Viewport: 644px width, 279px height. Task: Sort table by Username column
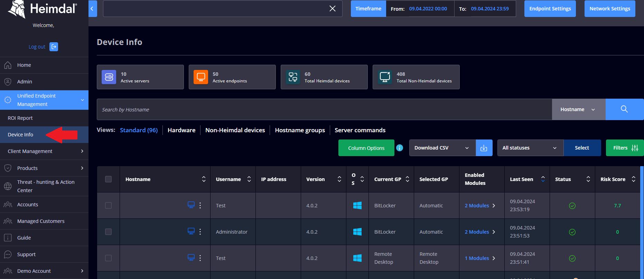[x=249, y=179]
